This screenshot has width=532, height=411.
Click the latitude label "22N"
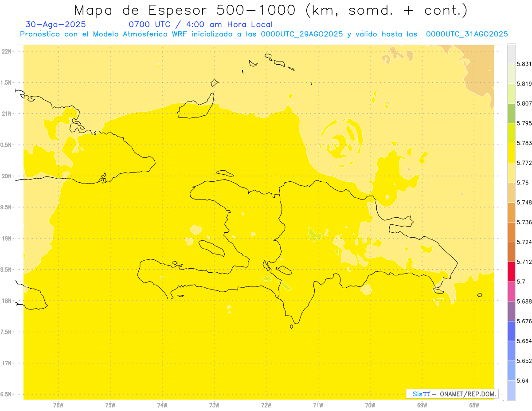pyautogui.click(x=8, y=51)
